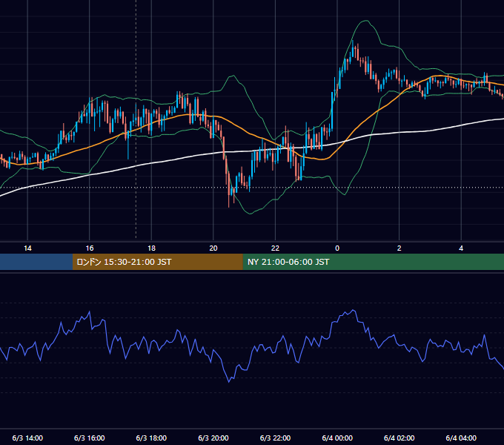Screen dimensions: 504x445
Task: Click the 16 hour label on price chart axis
Action: coord(90,248)
